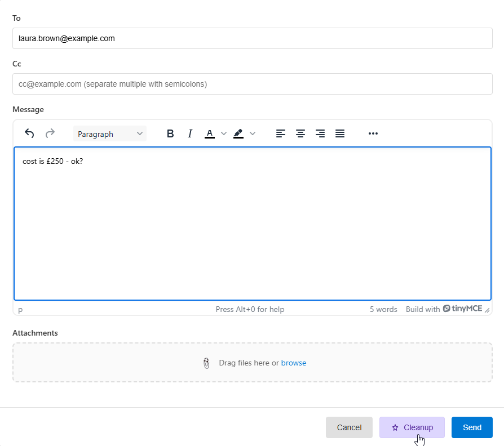Send the email
Image resolution: width=504 pixels, height=446 pixels.
pyautogui.click(x=472, y=427)
